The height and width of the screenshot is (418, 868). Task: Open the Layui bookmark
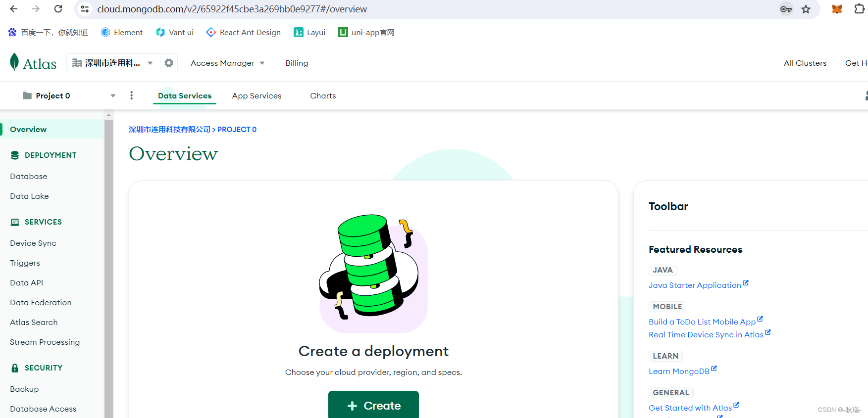point(309,32)
